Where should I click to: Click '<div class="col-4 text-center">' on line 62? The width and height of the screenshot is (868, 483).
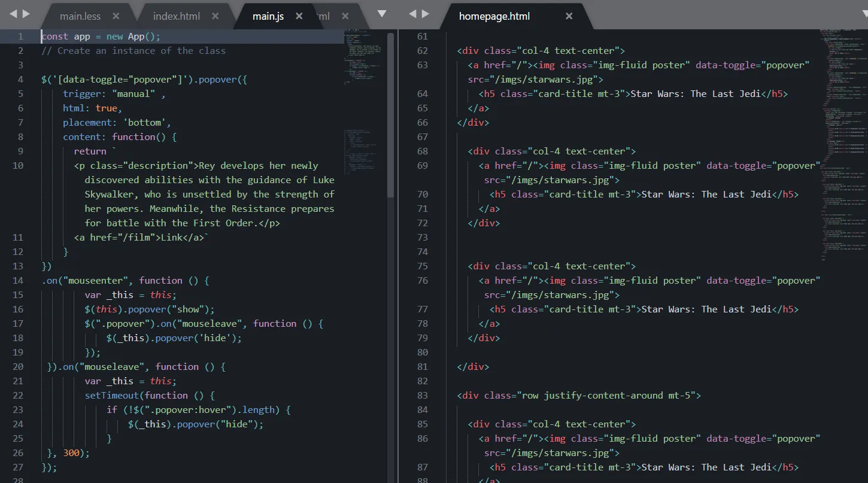click(541, 51)
